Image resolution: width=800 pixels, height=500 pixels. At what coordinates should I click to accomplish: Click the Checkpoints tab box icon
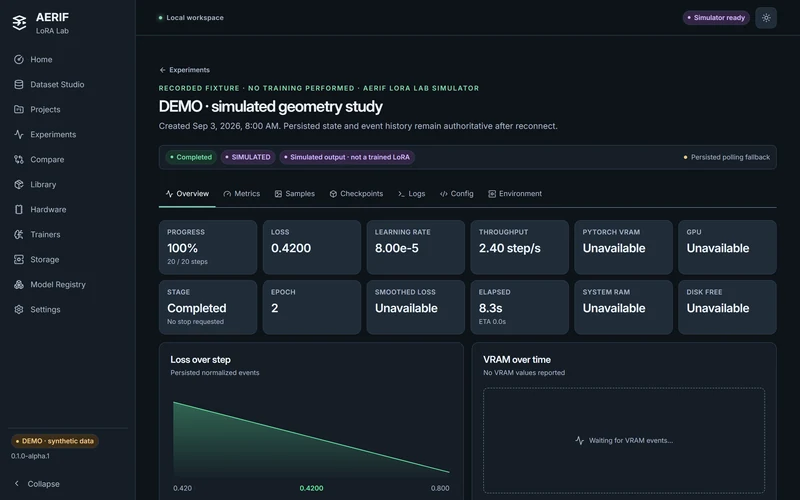click(x=333, y=194)
